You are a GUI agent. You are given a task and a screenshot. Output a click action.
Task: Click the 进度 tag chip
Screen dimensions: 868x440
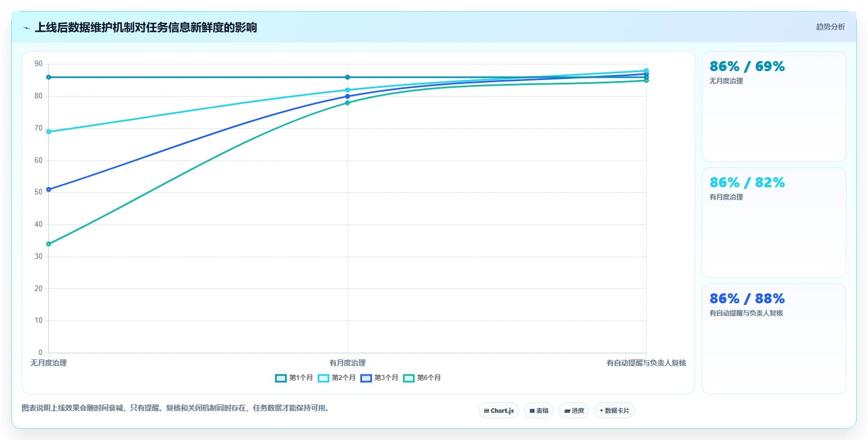(574, 411)
